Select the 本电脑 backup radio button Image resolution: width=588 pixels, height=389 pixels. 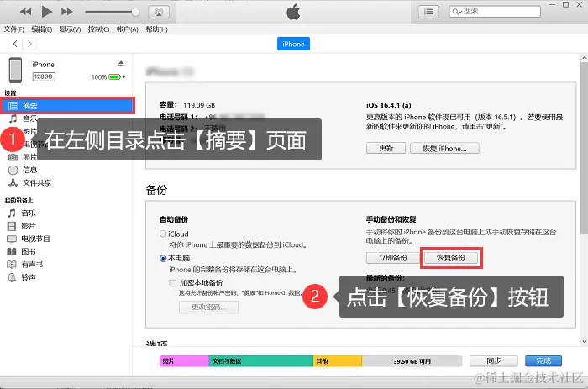click(163, 258)
